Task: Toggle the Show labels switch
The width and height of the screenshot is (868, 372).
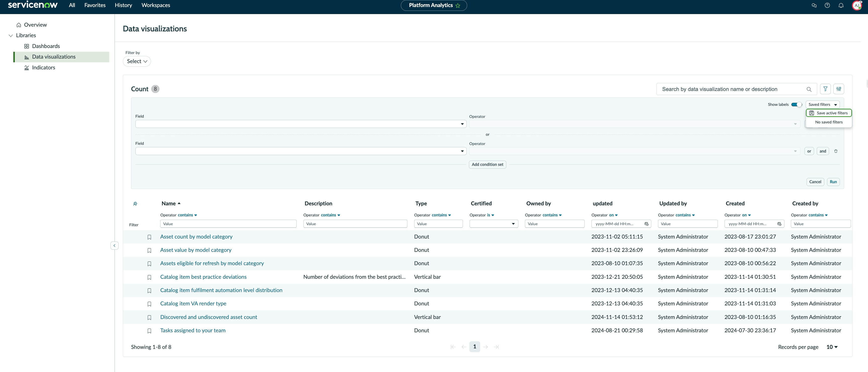Action: point(797,105)
